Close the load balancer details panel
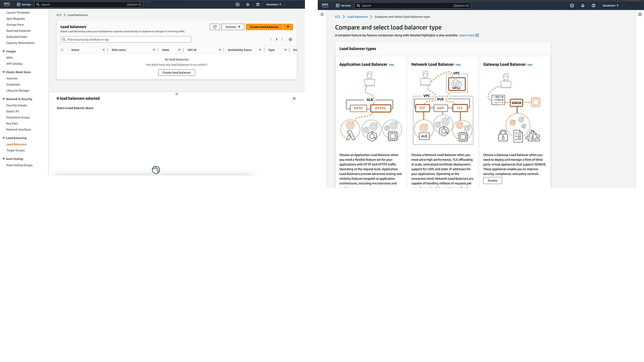 click(x=294, y=98)
